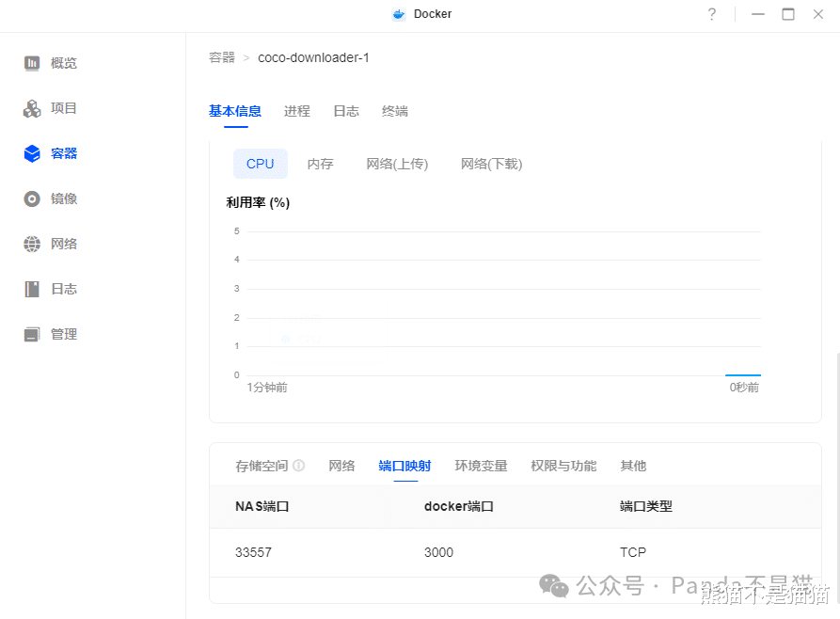The image size is (840, 619).
Task: Click the 0秒前 axis label
Action: (744, 388)
